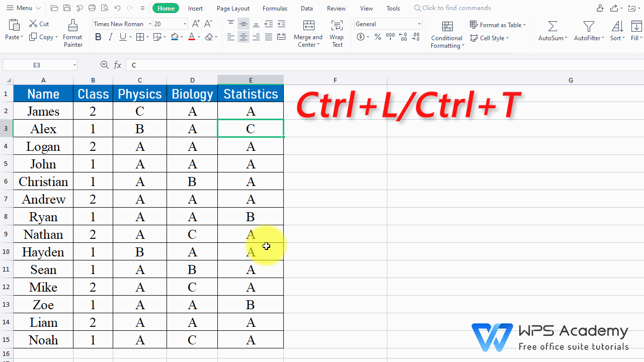Increase the decimal places

(403, 37)
